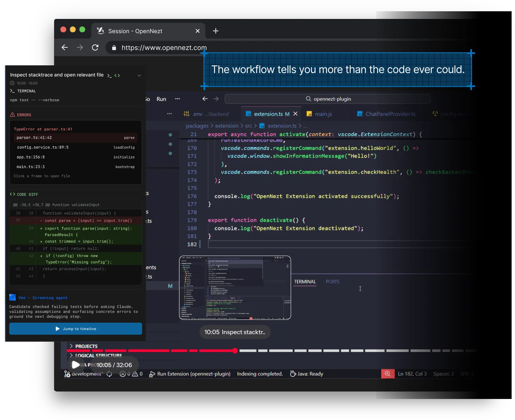
Task: Click the Ln 182, Col 3 indicator
Action: coord(412,374)
